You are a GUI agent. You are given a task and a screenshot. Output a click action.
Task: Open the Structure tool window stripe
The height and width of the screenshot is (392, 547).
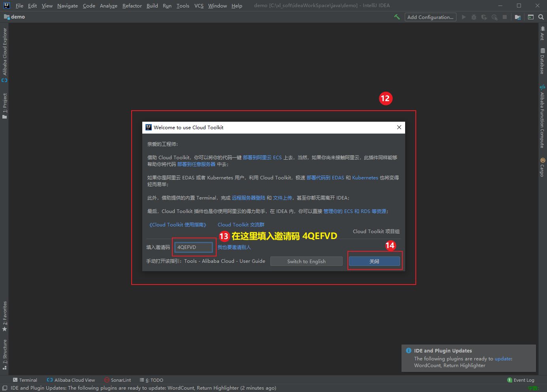[5, 354]
